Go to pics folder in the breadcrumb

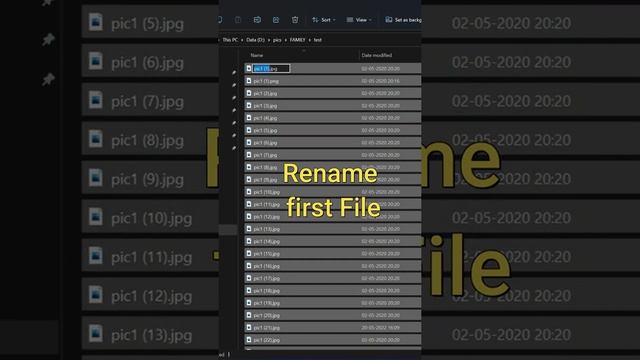(277, 40)
